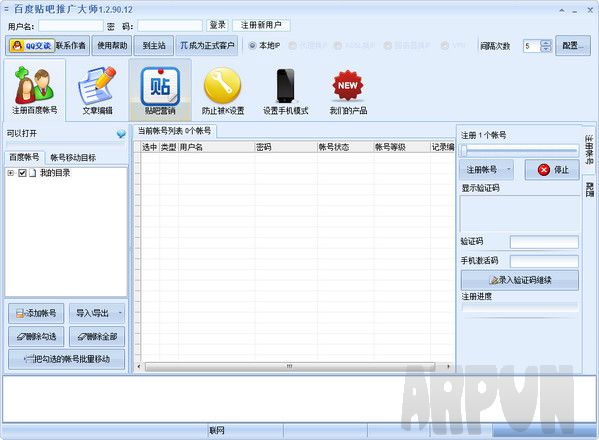Screen dimensions: 599x440
Task: Open the 注册百度帐号 module icon
Action: coord(35,90)
